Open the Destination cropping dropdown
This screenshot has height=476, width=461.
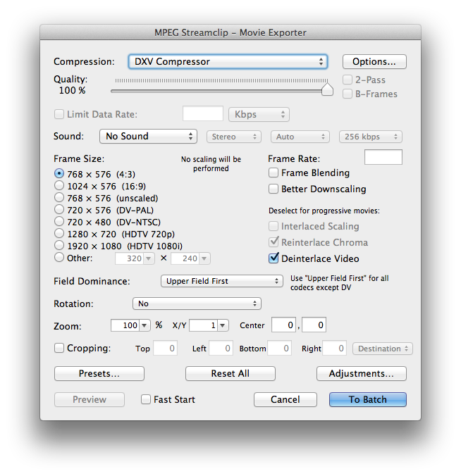click(383, 349)
